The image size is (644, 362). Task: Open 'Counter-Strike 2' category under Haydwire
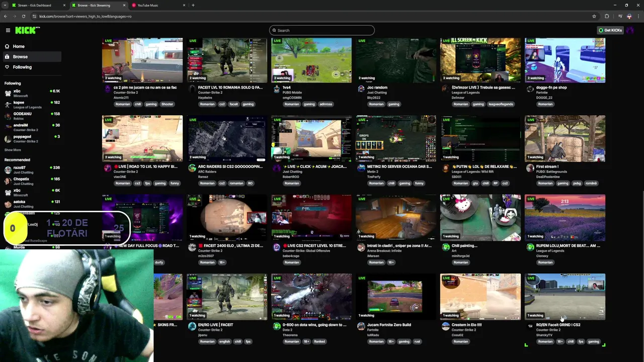pos(210,93)
